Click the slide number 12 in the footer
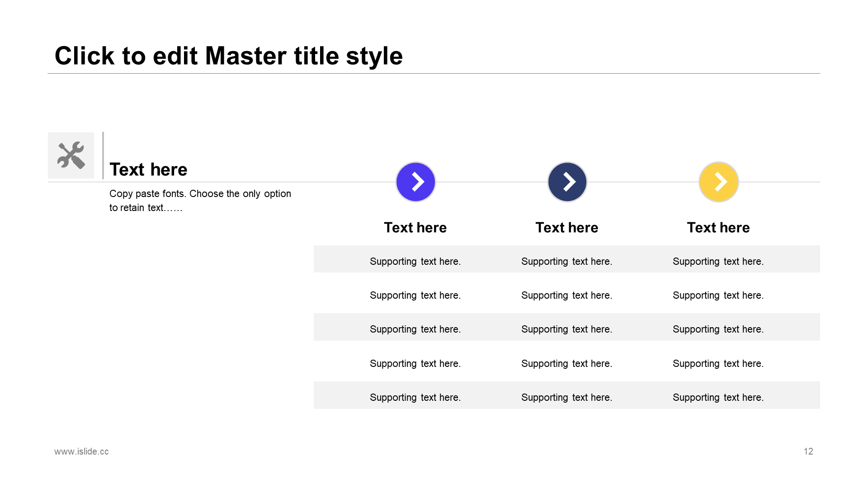The image size is (868, 488). pos(808,451)
